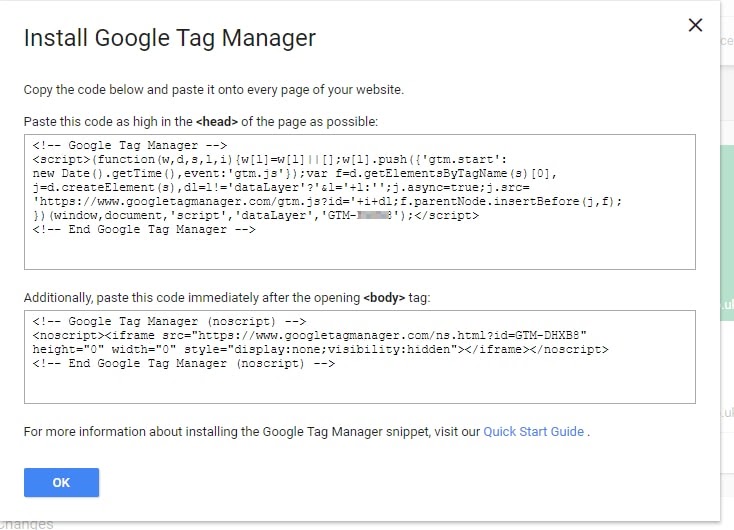Confirm with the blue OK button
Screen dimensions: 734x530
(x=61, y=482)
